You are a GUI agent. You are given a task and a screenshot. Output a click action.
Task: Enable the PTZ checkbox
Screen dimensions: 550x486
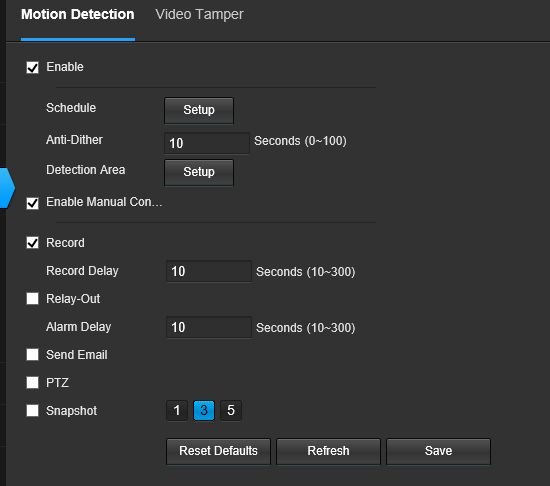pyautogui.click(x=33, y=383)
